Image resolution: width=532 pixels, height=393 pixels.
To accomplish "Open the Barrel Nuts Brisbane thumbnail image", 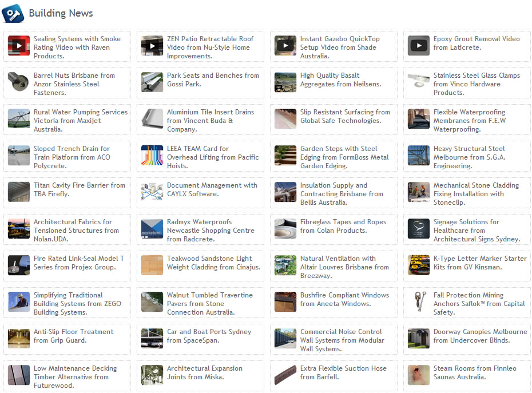I will 19,82.
